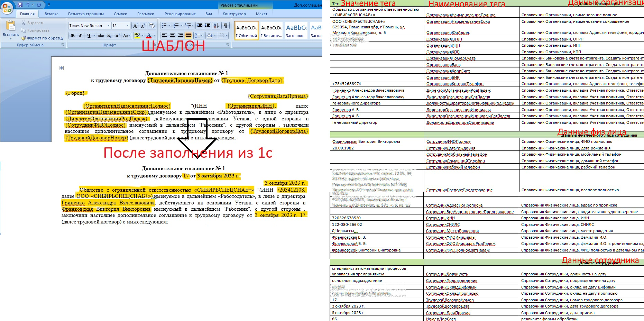644x321 pixels.
Task: Click the Вставить paste icon
Action: tap(10, 26)
